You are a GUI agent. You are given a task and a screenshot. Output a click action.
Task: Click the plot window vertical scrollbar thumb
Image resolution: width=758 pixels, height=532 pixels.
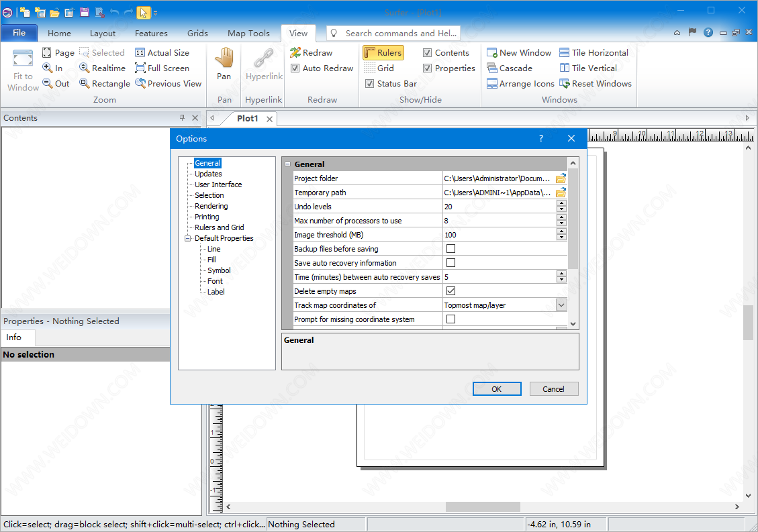(748, 322)
